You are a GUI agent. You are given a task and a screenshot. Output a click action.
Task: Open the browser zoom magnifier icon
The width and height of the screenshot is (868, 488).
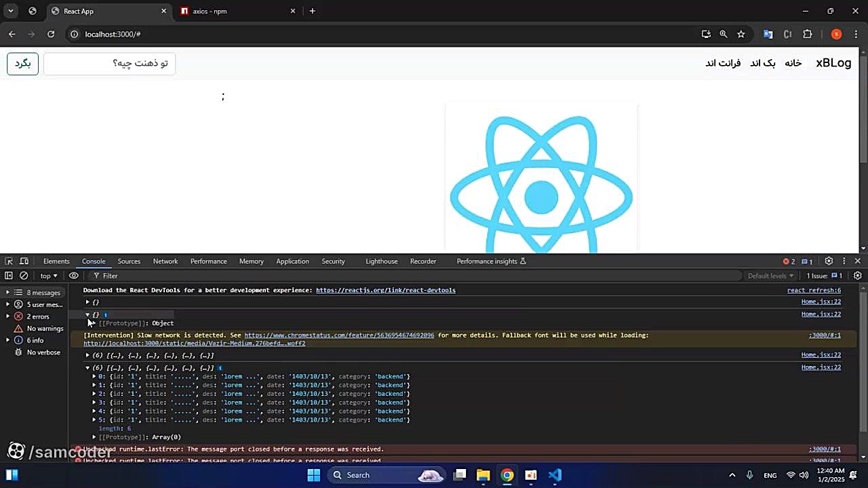point(724,34)
